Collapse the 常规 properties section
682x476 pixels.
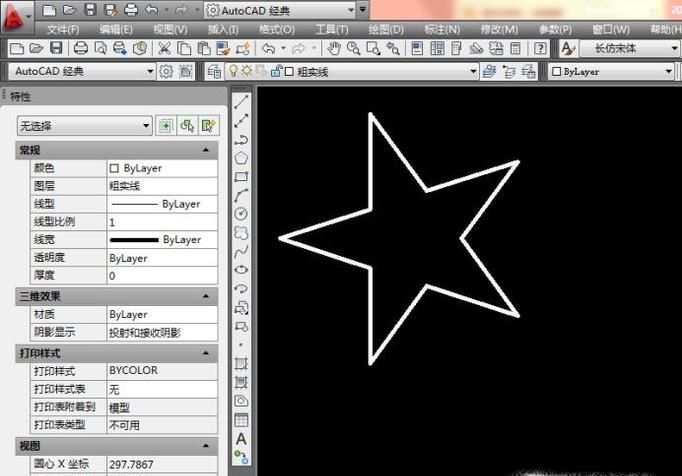tap(206, 150)
